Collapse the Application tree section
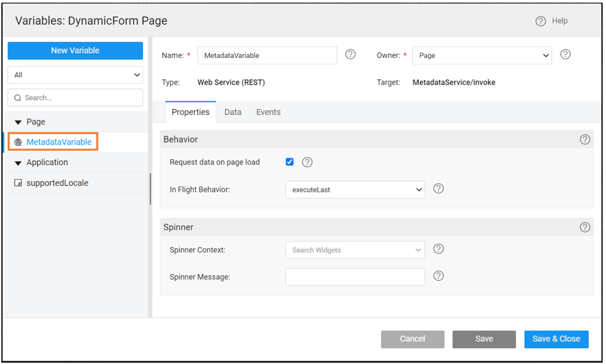Screen dimensions: 606x364 (x=18, y=163)
